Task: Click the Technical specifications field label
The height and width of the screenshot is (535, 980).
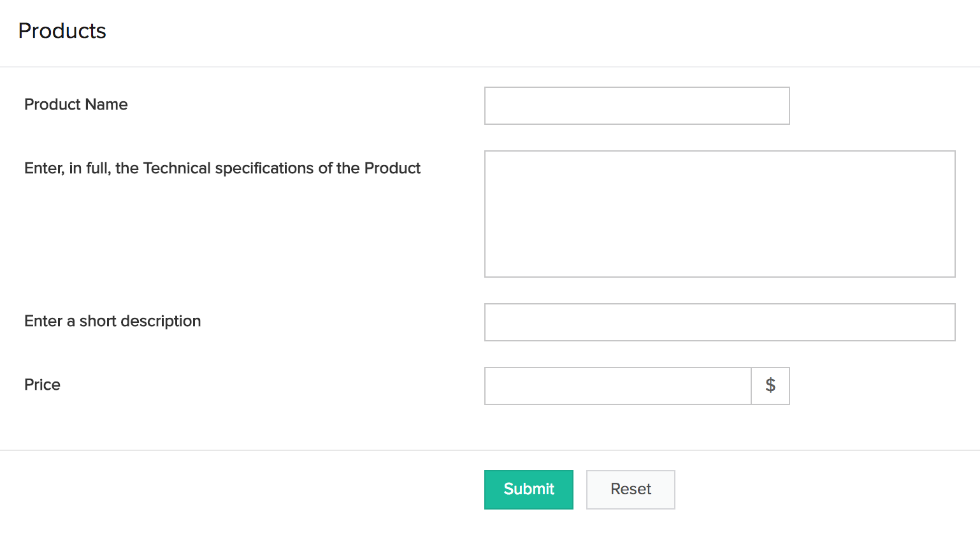Action: (x=222, y=168)
